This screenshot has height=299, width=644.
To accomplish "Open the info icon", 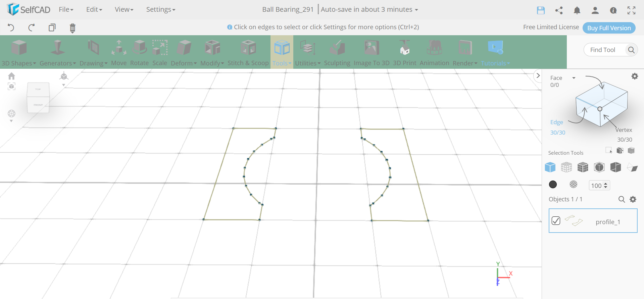I will [x=613, y=10].
